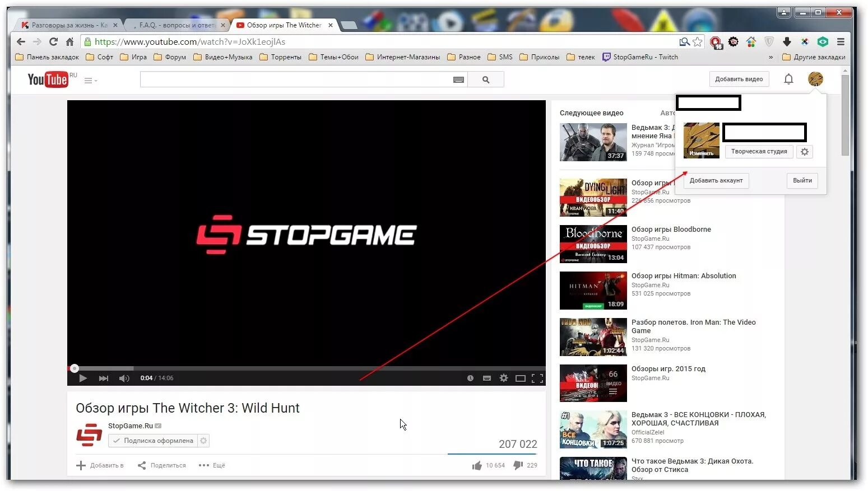Like the video with thumbs up
Viewport: 868px width, 491px height.
click(477, 465)
